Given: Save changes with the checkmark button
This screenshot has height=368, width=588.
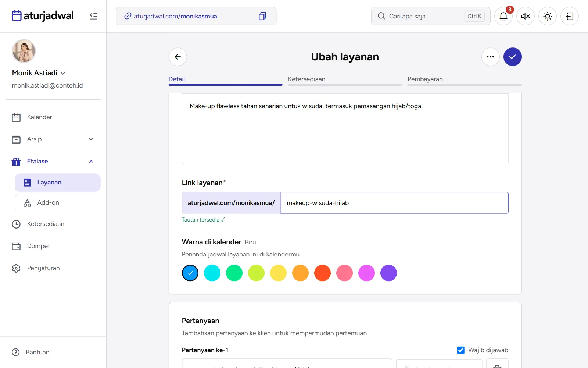Looking at the screenshot, I should coord(512,57).
